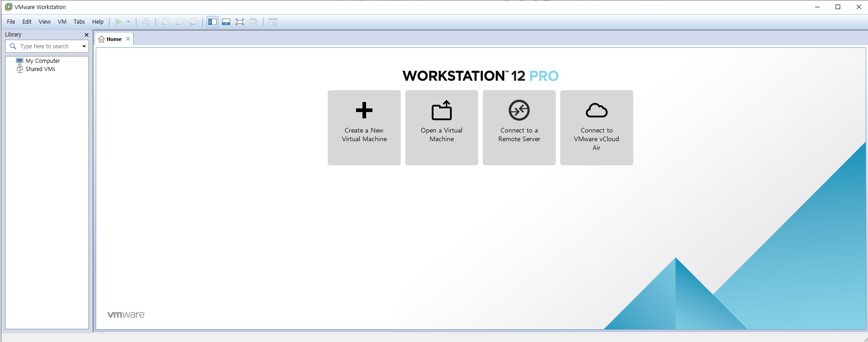Click the Library search field
Screen dimensions: 868x342
click(47, 46)
